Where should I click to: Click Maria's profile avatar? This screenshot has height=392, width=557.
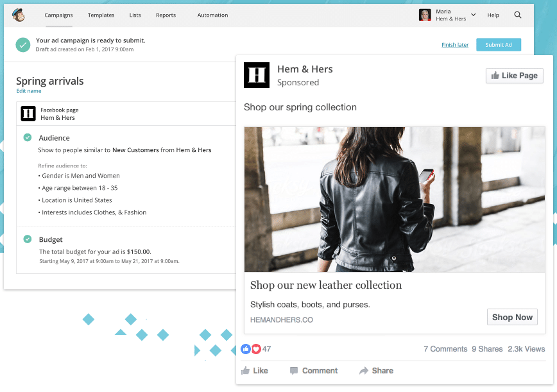[425, 15]
